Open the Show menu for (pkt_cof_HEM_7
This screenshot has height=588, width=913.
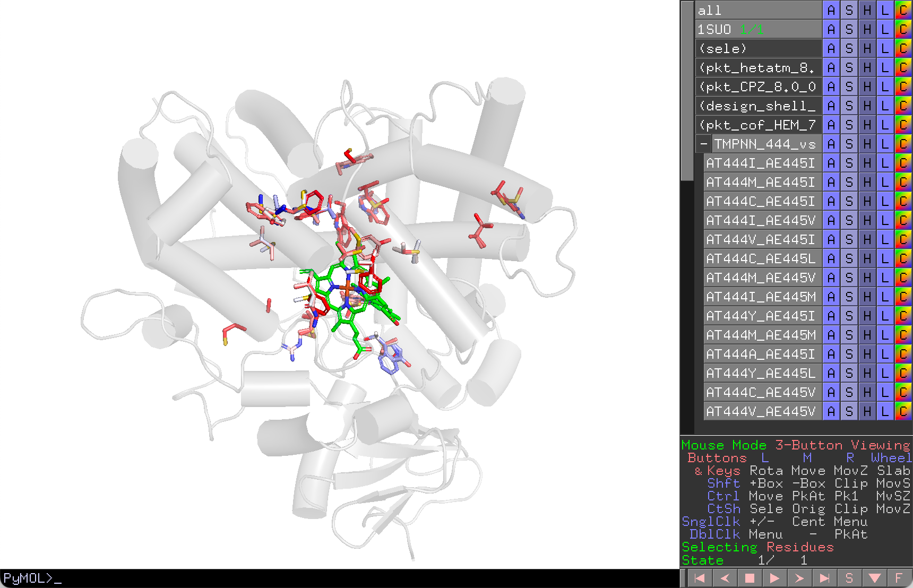(849, 125)
